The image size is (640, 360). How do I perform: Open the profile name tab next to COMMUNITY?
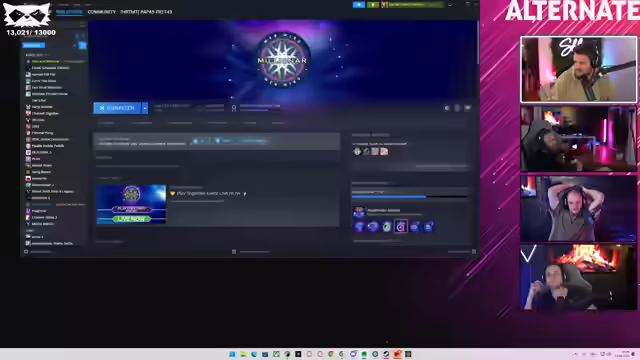pyautogui.click(x=146, y=12)
